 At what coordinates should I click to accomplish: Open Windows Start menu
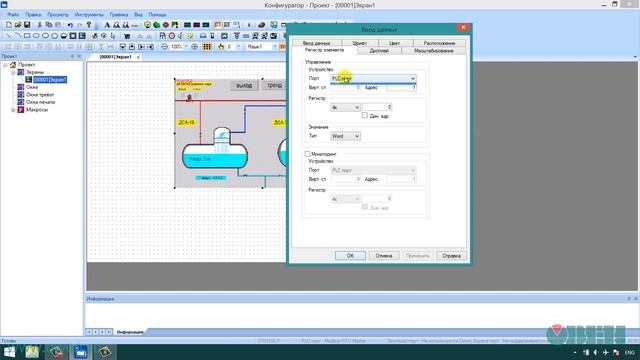[9, 352]
